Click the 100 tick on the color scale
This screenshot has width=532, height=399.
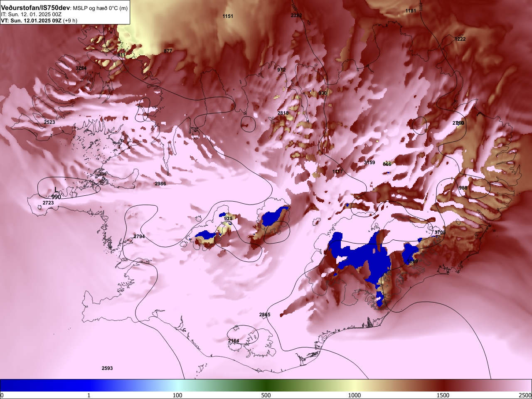point(177,395)
